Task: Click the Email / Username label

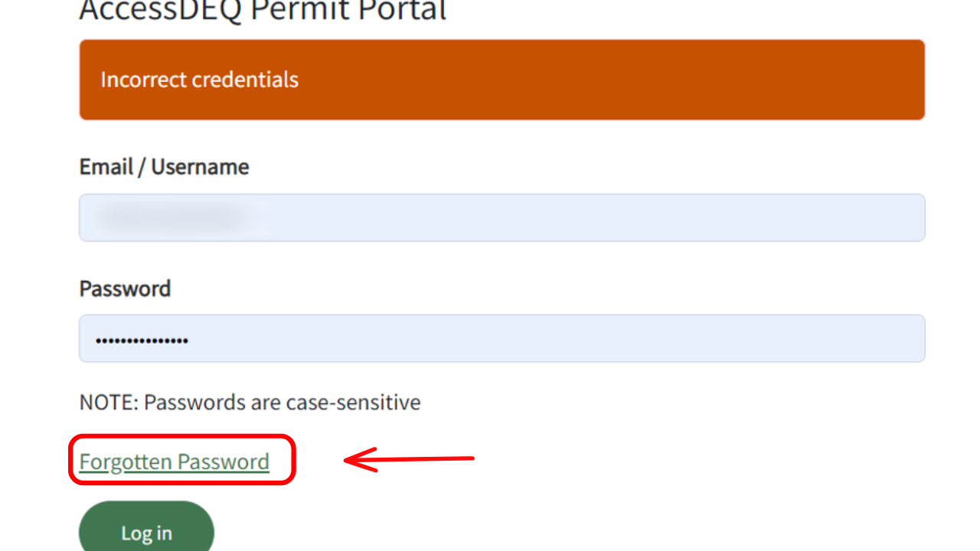Action: click(x=164, y=166)
